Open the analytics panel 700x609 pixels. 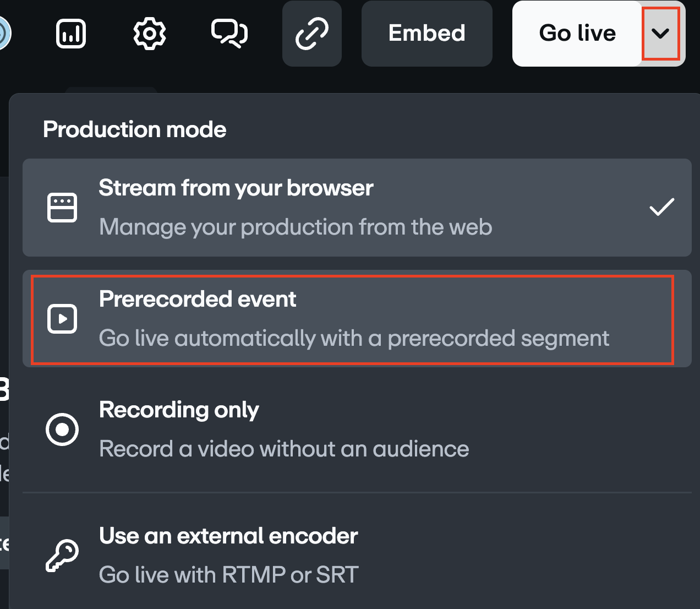70,33
